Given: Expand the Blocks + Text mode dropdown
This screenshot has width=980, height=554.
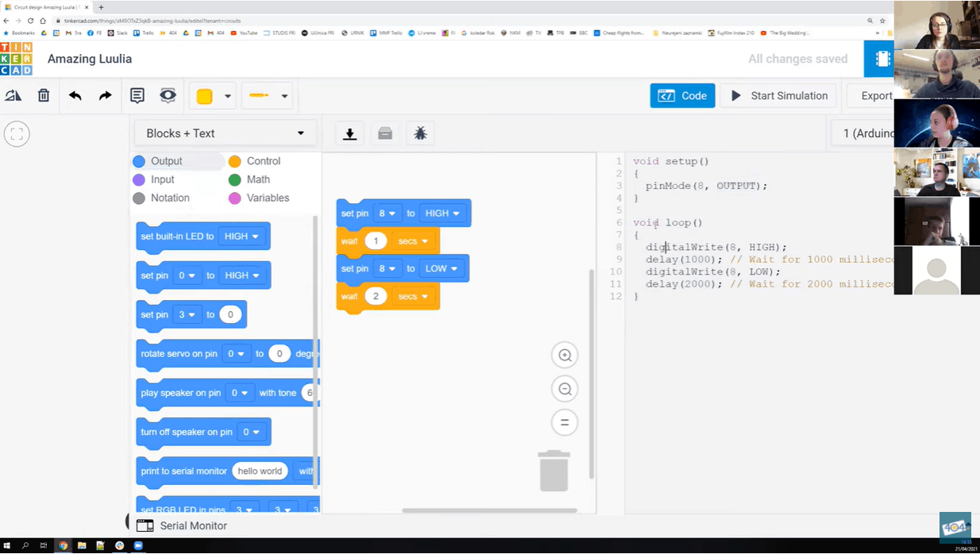Looking at the screenshot, I should (226, 133).
